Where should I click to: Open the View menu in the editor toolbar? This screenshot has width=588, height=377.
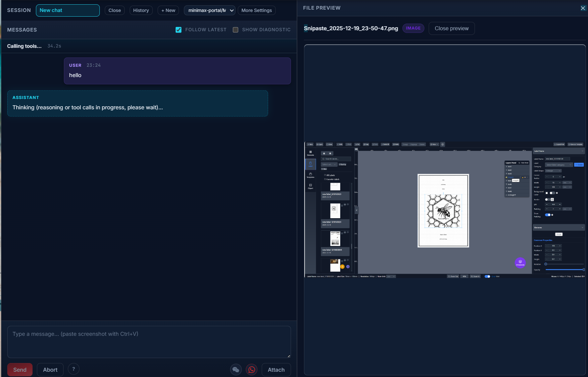(434, 145)
